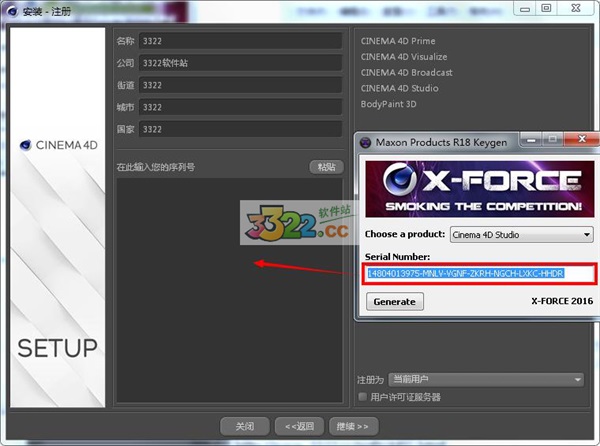
Task: Select CINEMA 4D Broadcast in product list
Action: (x=406, y=72)
